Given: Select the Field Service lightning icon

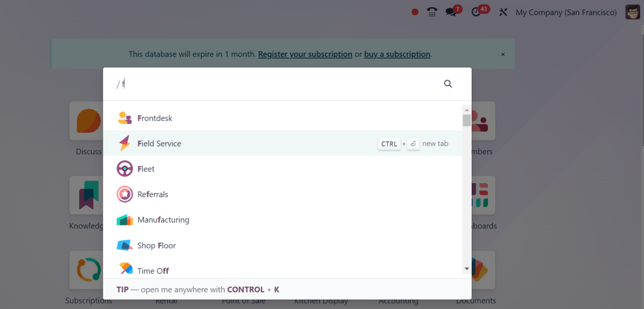Looking at the screenshot, I should [125, 143].
